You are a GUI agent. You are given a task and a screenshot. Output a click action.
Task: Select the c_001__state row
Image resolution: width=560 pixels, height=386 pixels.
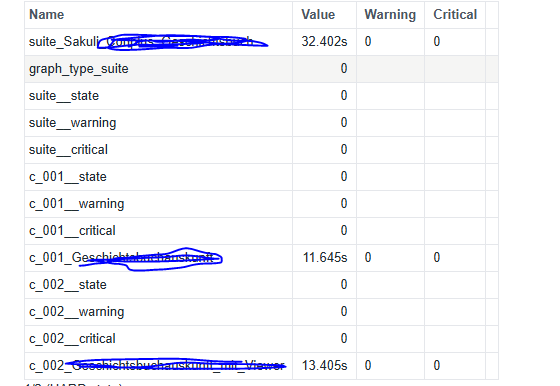[261, 177]
